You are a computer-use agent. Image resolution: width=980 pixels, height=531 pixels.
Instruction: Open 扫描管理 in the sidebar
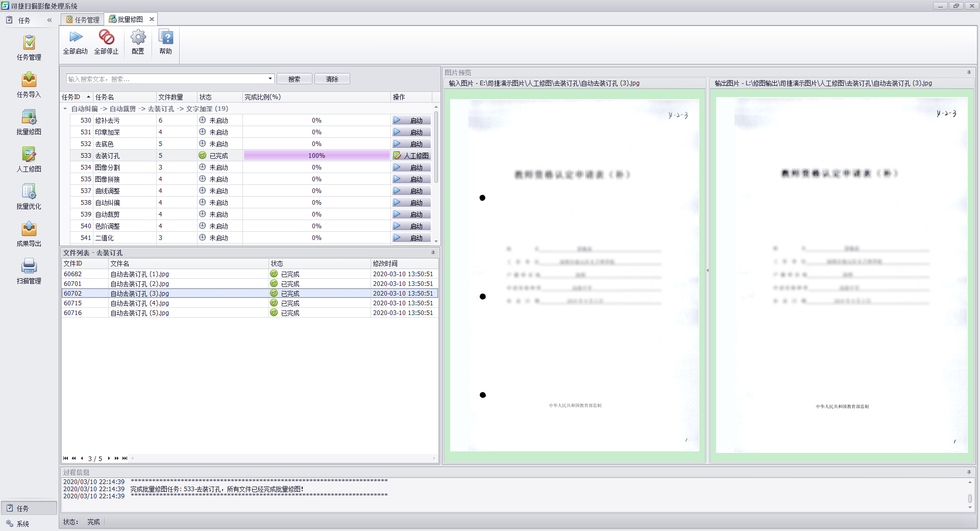click(x=29, y=271)
